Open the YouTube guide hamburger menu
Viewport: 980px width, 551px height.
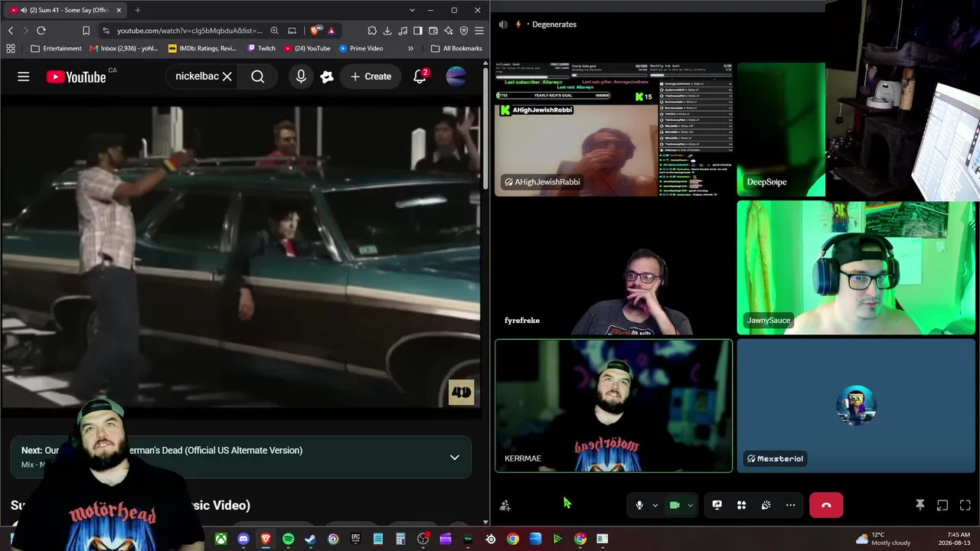[x=24, y=77]
